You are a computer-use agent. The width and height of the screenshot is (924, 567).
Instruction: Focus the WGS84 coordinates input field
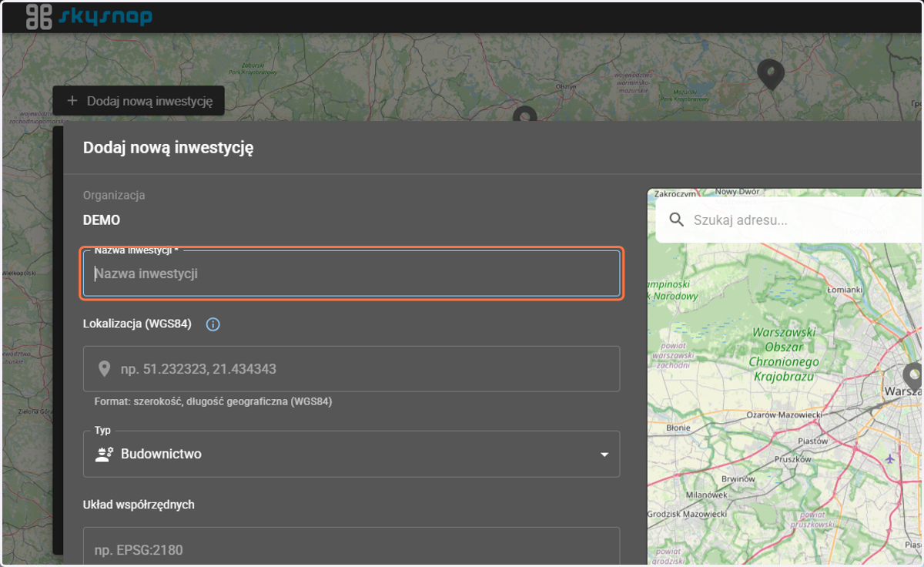351,369
